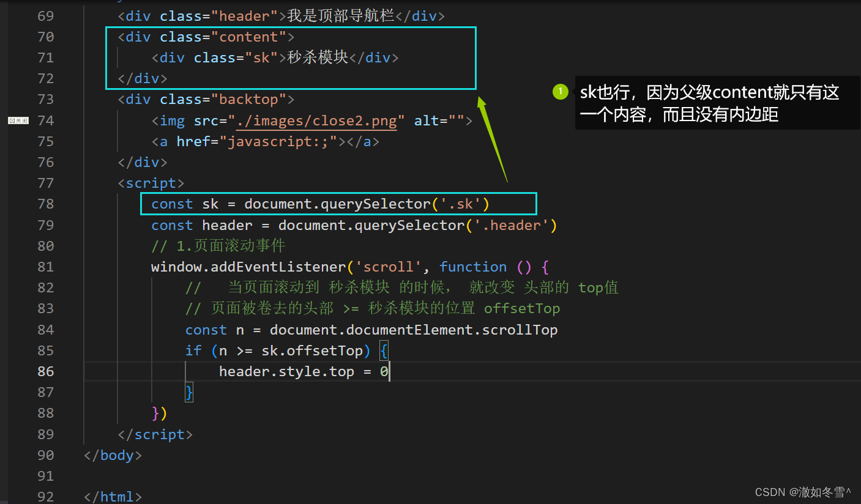Viewport: 861px width, 504px height.
Task: Click the closing body tag on line 90
Action: point(113,455)
